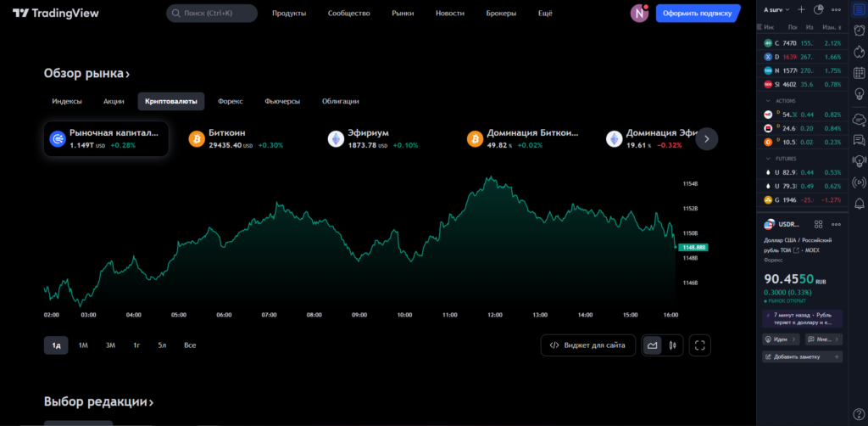Open chart in fullscreen mode icon
Screen dimensions: 868x426
(699, 345)
